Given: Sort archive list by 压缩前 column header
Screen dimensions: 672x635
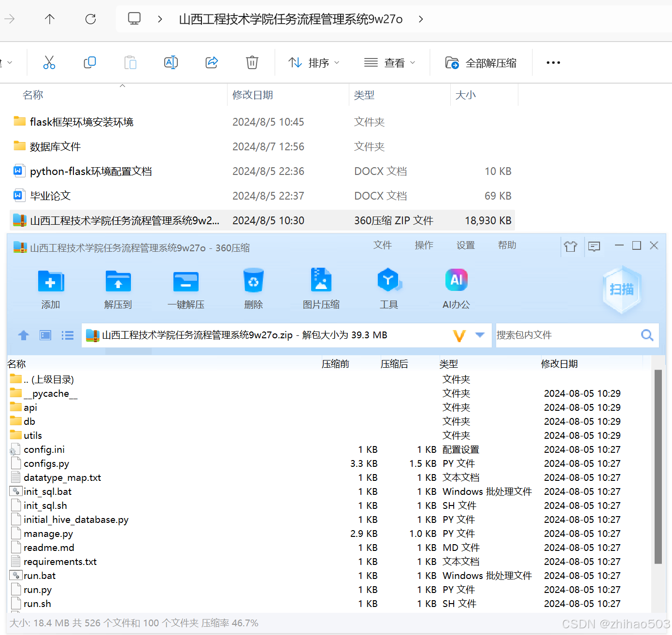Looking at the screenshot, I should [x=335, y=364].
